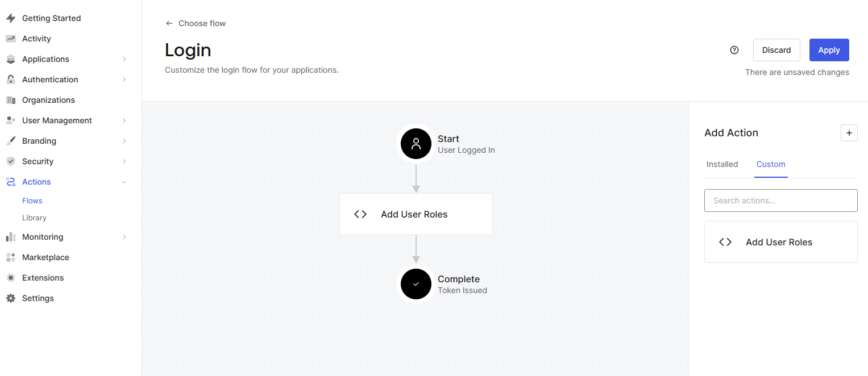Viewport: 868px width, 376px height.
Task: Click the Getting Started lightning icon
Action: tap(10, 18)
